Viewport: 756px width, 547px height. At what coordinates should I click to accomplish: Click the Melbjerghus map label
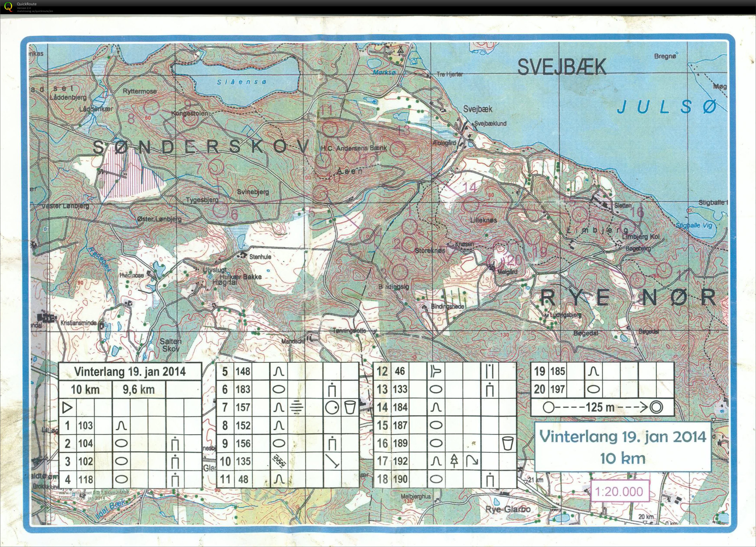[416, 497]
